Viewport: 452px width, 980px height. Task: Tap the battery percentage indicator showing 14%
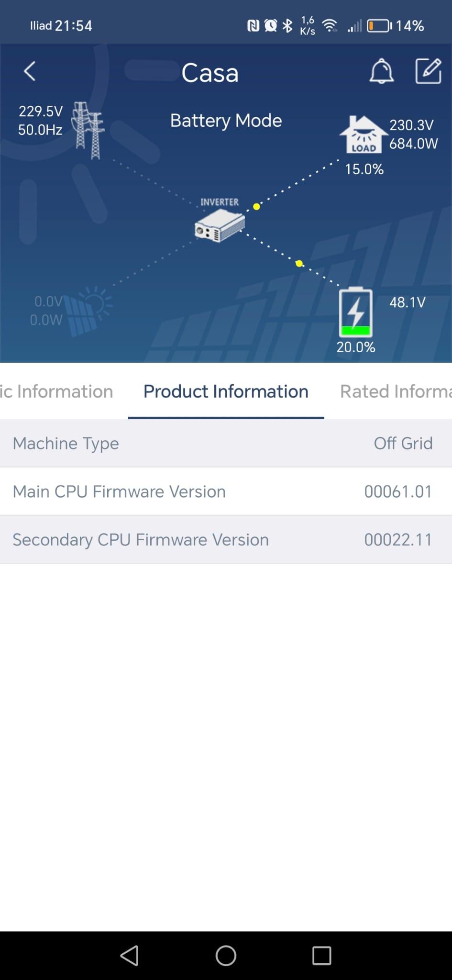(409, 25)
